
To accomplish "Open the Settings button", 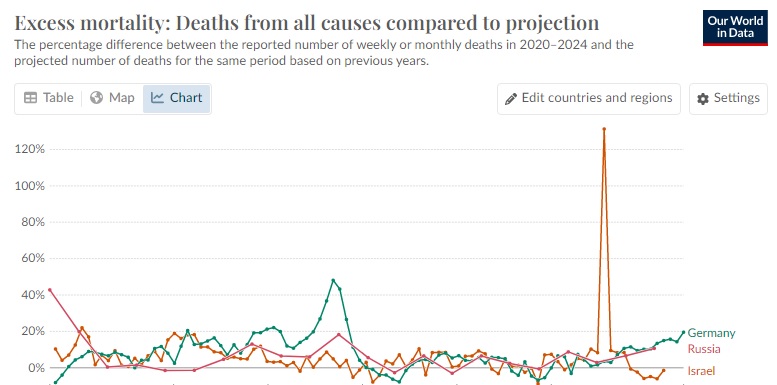I will pos(728,99).
